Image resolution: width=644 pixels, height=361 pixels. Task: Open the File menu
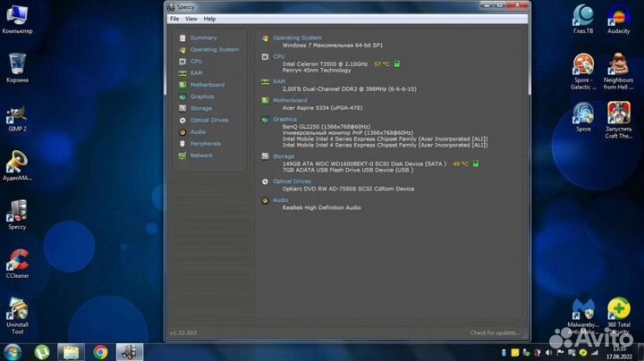click(x=174, y=19)
